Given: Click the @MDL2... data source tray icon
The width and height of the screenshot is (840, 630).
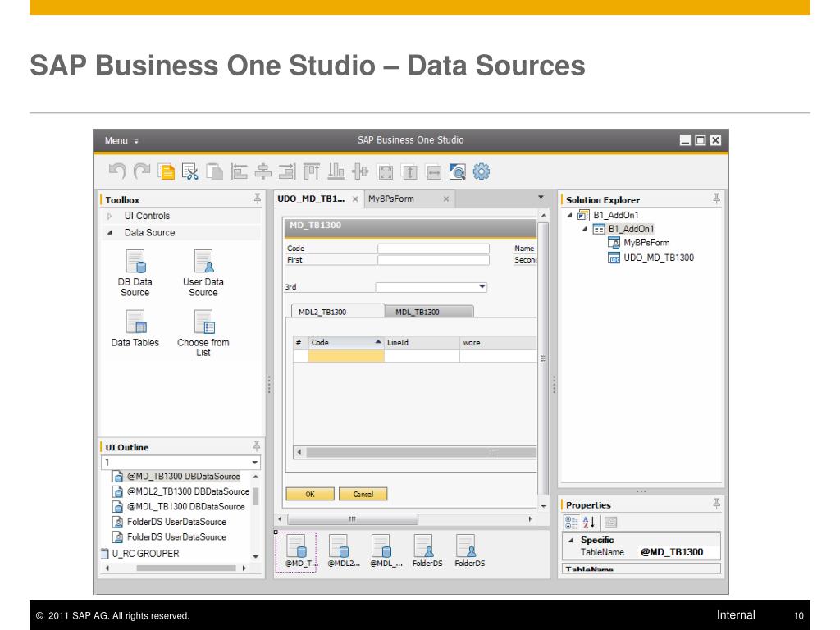Looking at the screenshot, I should [344, 551].
